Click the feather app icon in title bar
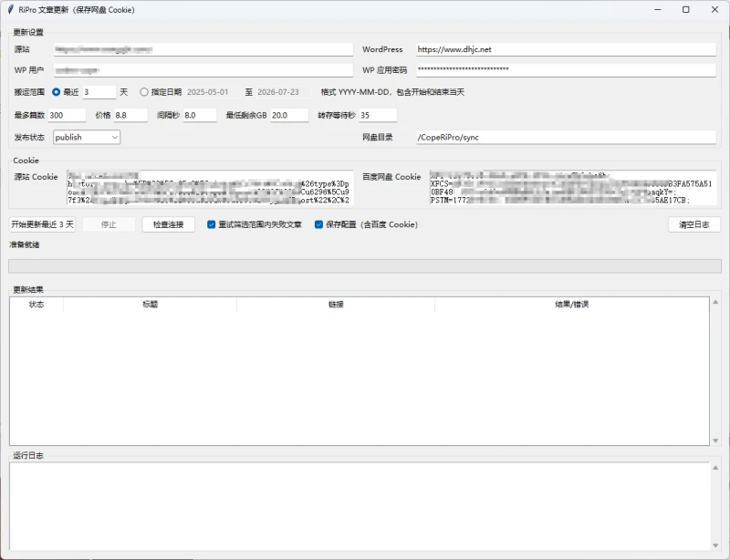The image size is (730, 560). (10, 9)
